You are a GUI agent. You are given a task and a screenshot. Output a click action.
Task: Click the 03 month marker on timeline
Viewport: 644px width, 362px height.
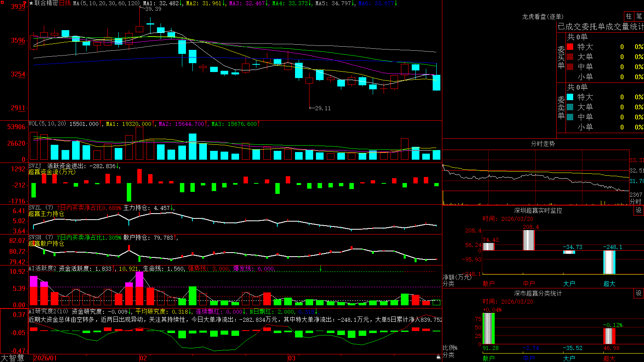tap(292, 358)
